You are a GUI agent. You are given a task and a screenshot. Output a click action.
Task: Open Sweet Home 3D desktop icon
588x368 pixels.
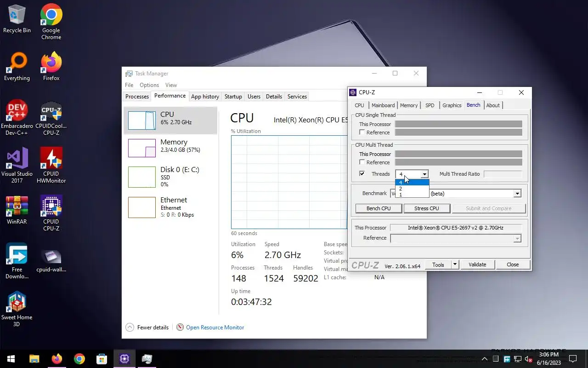click(17, 309)
